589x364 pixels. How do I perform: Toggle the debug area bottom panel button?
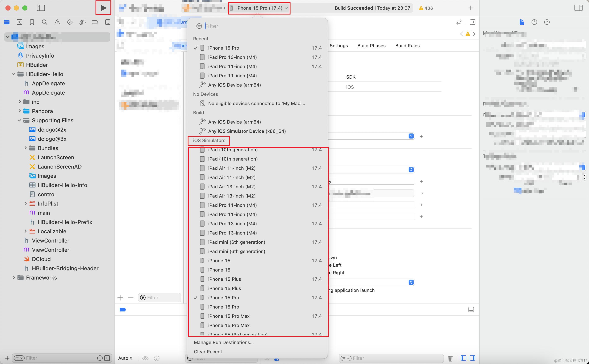(471, 310)
